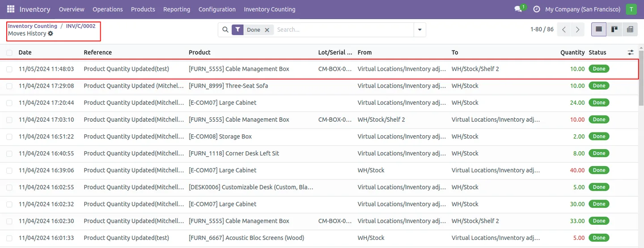Image resolution: width=644 pixels, height=248 pixels.
Task: Click the 40.00 quantity value
Action: point(577,170)
